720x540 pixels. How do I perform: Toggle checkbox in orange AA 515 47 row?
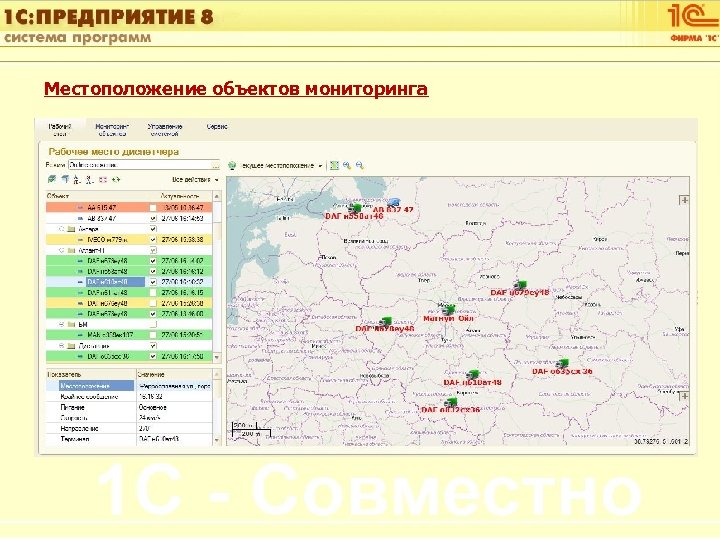point(153,208)
